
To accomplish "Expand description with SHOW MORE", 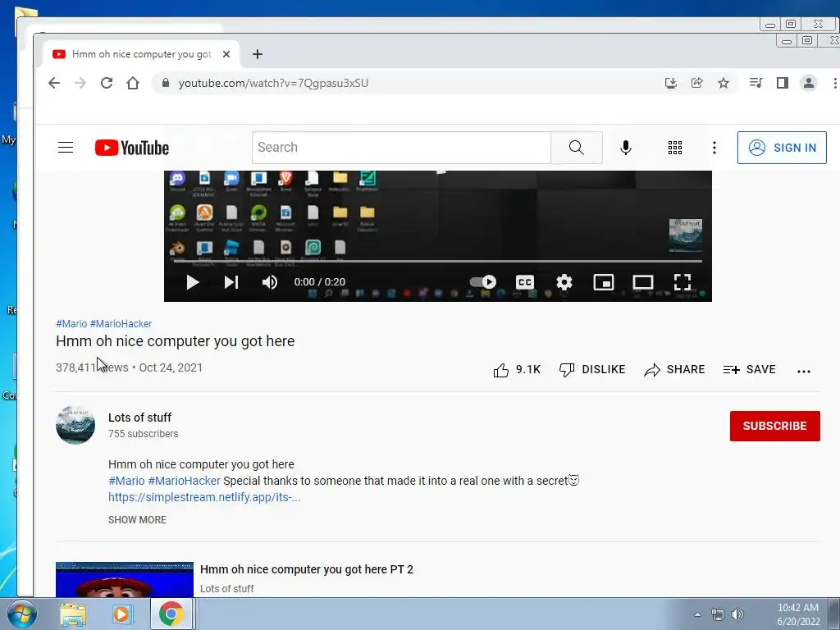I will click(x=137, y=519).
